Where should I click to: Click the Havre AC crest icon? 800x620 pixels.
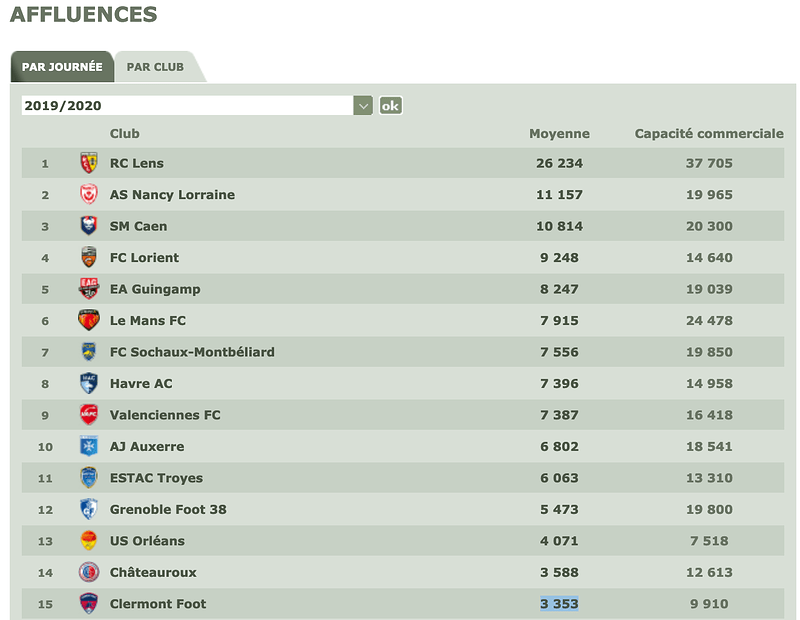[x=89, y=384]
